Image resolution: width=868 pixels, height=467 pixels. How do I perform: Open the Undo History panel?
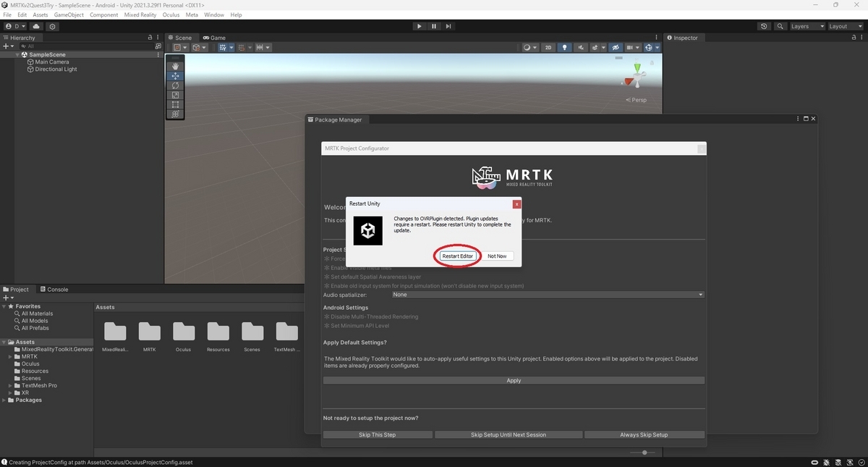tap(764, 26)
